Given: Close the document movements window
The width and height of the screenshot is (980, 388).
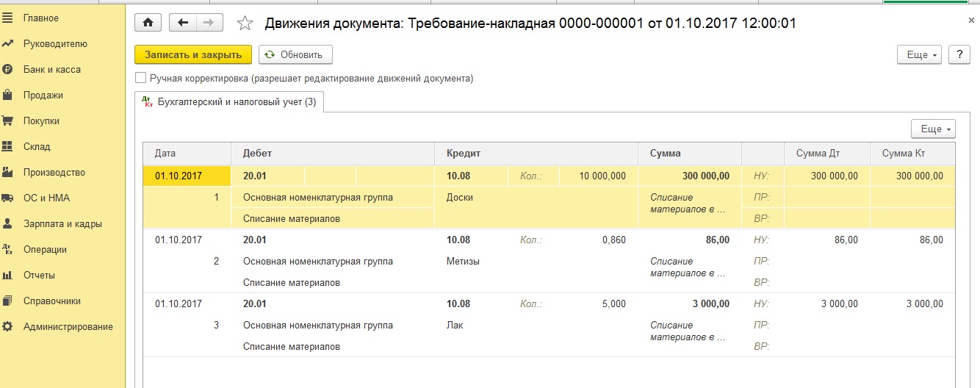Looking at the screenshot, I should tap(971, 21).
